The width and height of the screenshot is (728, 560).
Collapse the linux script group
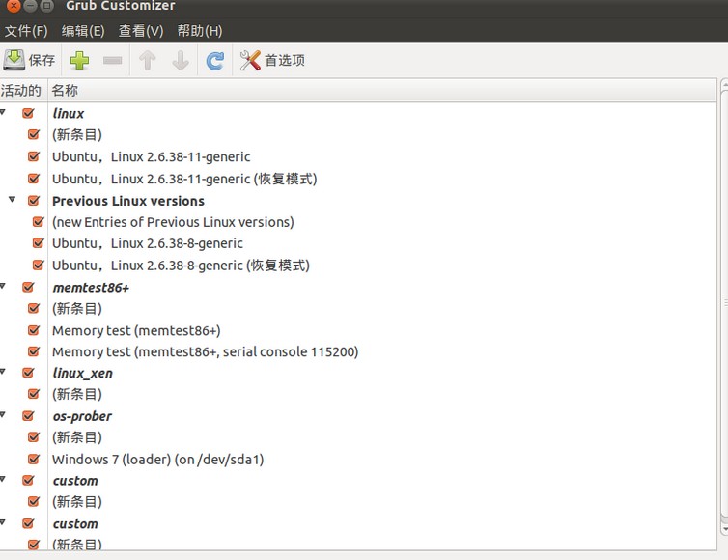(3, 113)
